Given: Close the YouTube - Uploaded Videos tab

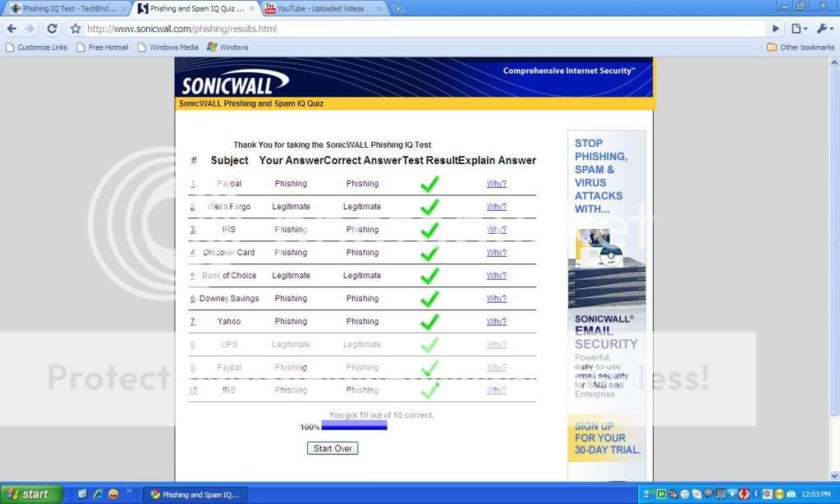Looking at the screenshot, I should [379, 8].
